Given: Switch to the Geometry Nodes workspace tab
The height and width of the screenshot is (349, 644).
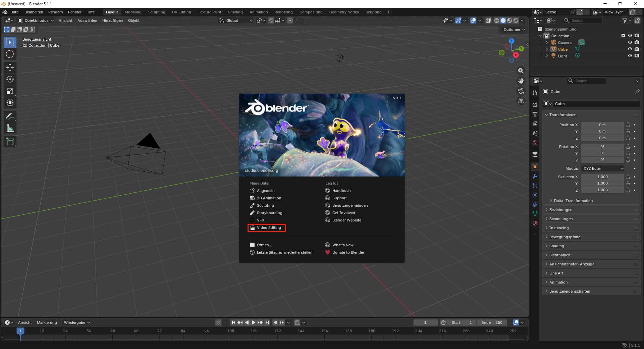Looking at the screenshot, I should 344,12.
